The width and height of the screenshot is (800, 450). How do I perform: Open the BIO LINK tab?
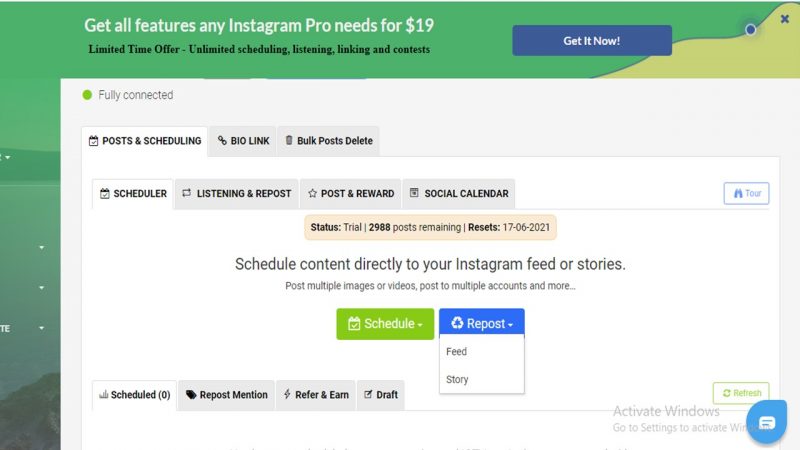click(243, 141)
